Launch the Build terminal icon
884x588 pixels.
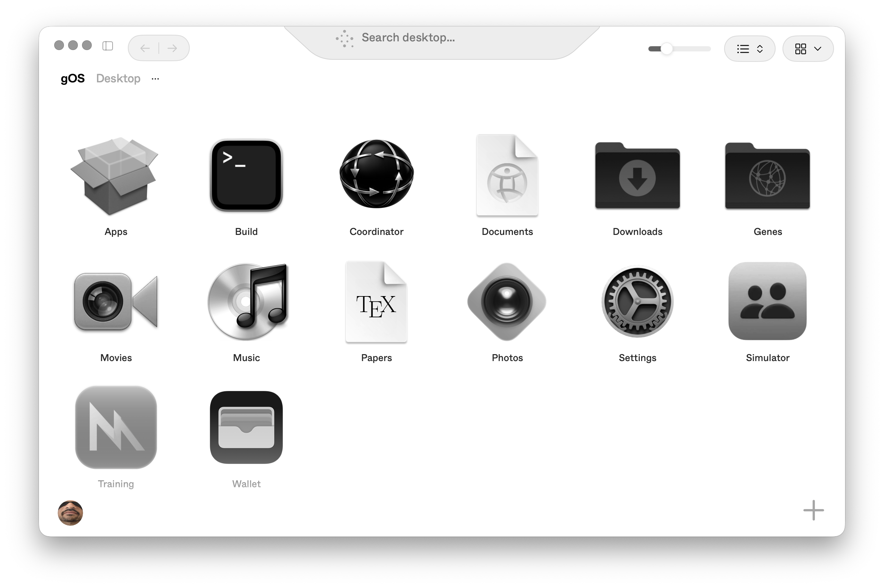click(x=246, y=175)
